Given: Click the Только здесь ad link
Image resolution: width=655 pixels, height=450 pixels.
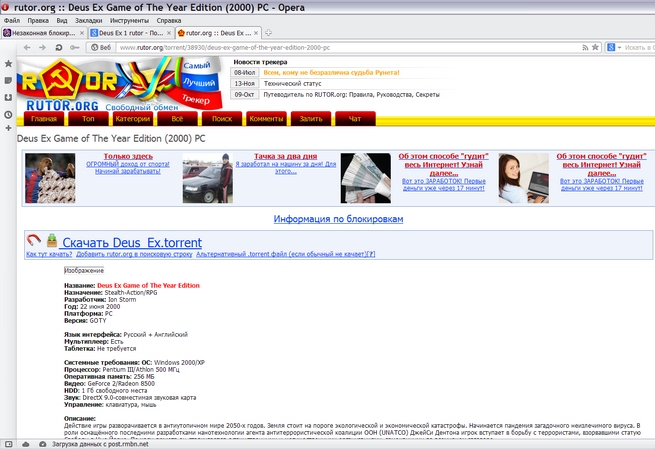Looking at the screenshot, I should pyautogui.click(x=128, y=156).
